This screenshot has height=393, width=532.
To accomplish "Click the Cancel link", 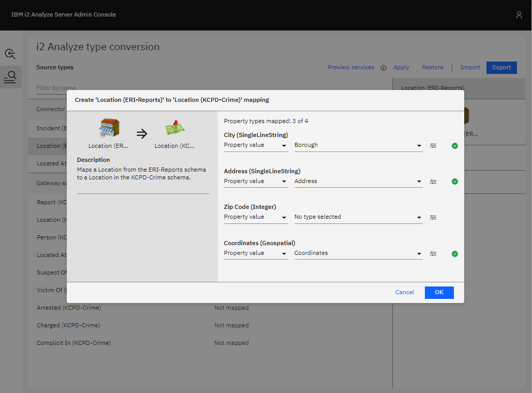I will tap(405, 292).
